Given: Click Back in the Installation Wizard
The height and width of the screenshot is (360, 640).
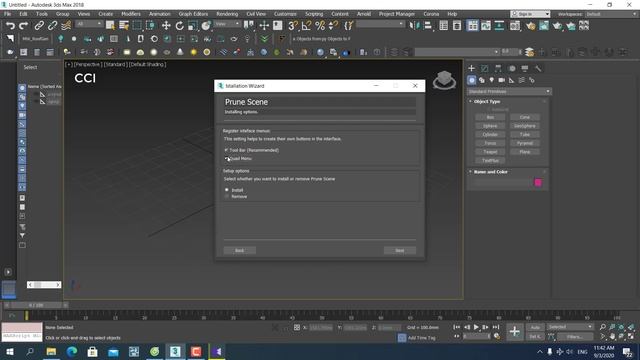Looking at the screenshot, I should 240,251.
